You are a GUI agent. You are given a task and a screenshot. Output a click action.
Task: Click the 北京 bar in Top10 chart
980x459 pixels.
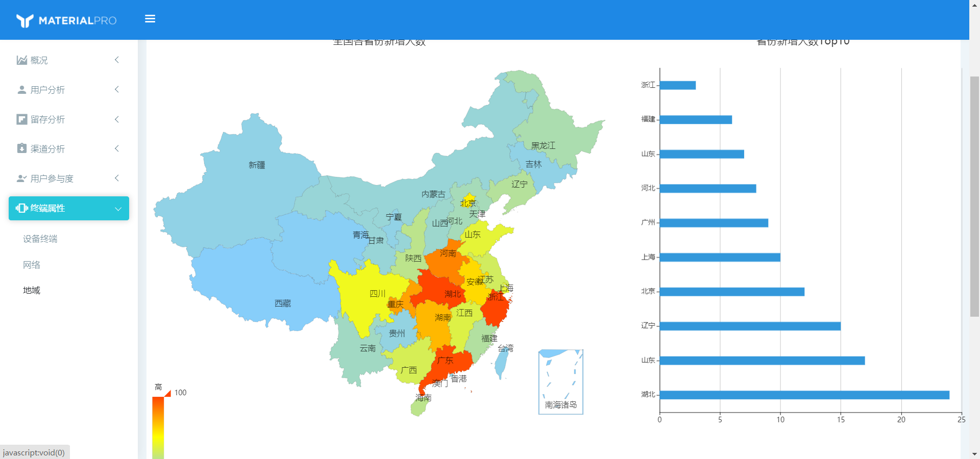click(732, 292)
